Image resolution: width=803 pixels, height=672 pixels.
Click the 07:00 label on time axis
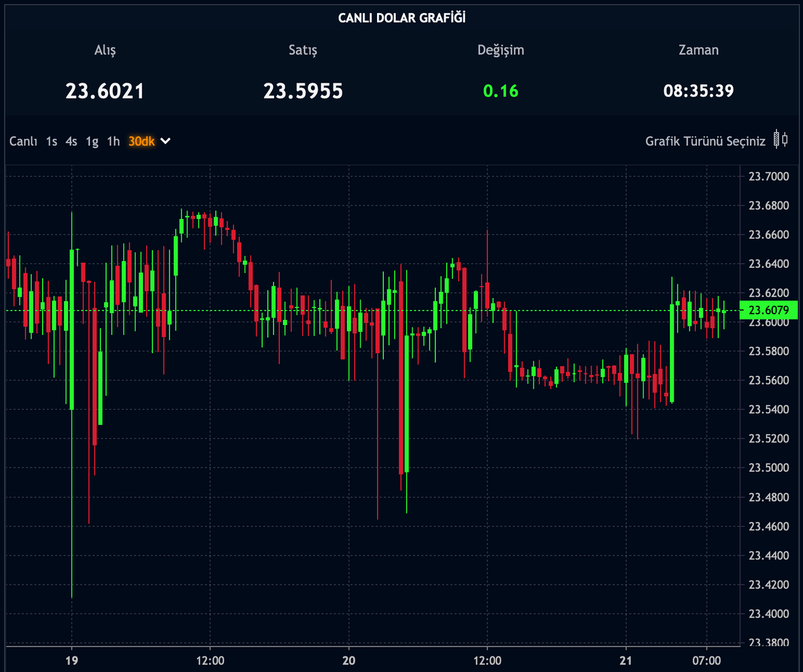(706, 660)
